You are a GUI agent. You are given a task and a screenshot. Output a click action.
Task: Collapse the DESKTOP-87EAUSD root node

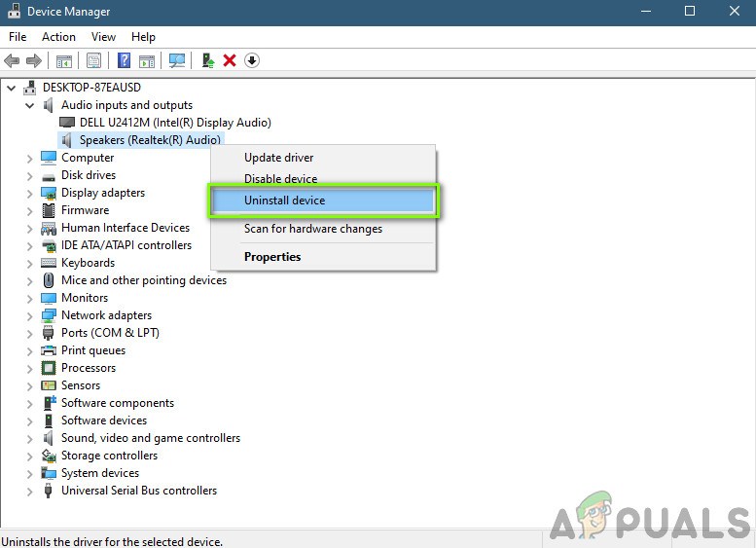[12, 88]
